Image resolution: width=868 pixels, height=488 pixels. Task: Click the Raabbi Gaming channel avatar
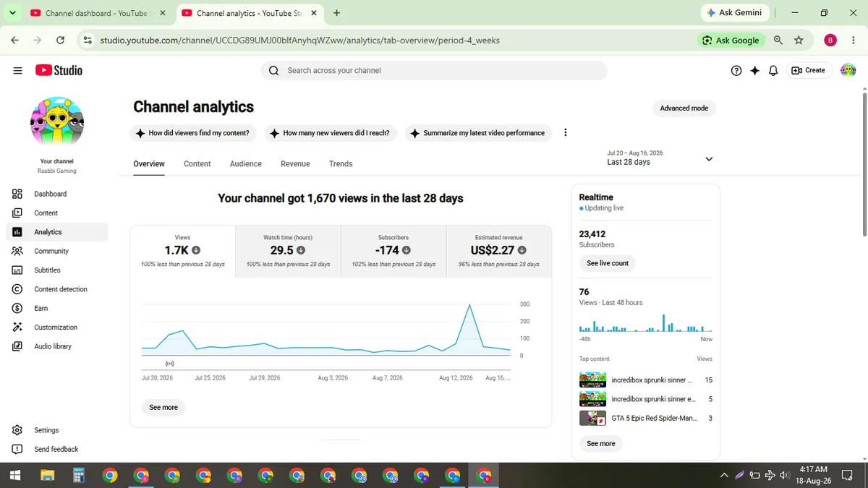57,123
